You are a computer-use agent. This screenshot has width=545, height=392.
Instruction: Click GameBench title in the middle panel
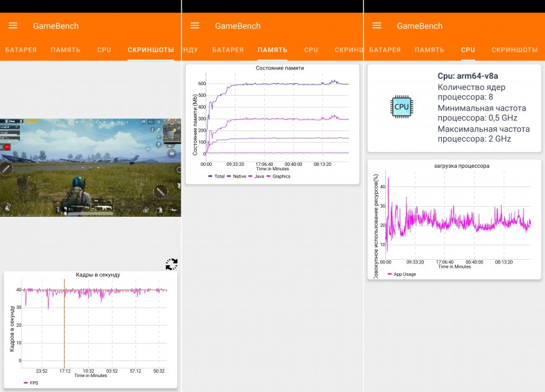click(x=238, y=25)
